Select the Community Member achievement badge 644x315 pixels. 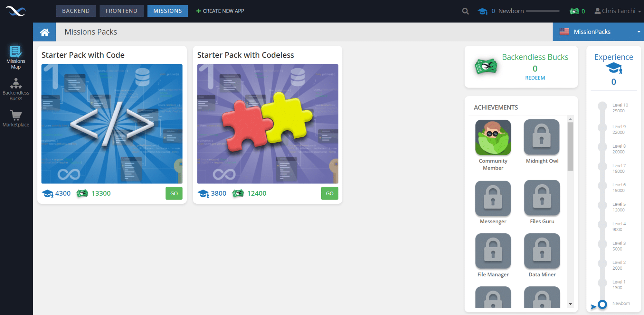pyautogui.click(x=493, y=137)
